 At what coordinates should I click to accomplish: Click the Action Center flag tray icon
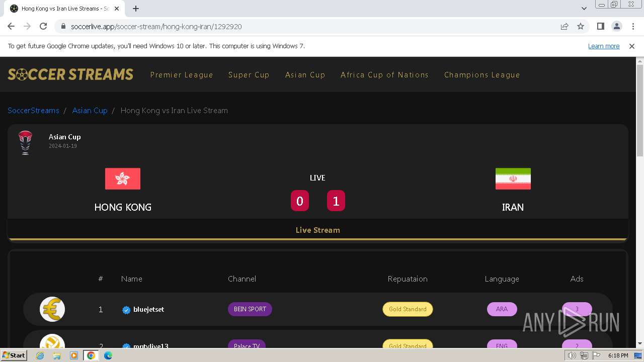(x=596, y=355)
